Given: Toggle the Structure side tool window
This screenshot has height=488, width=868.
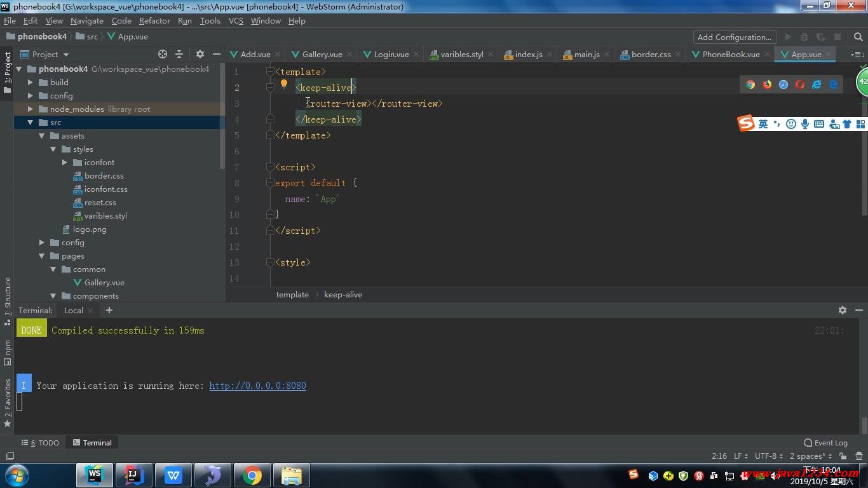Looking at the screenshot, I should [7, 301].
